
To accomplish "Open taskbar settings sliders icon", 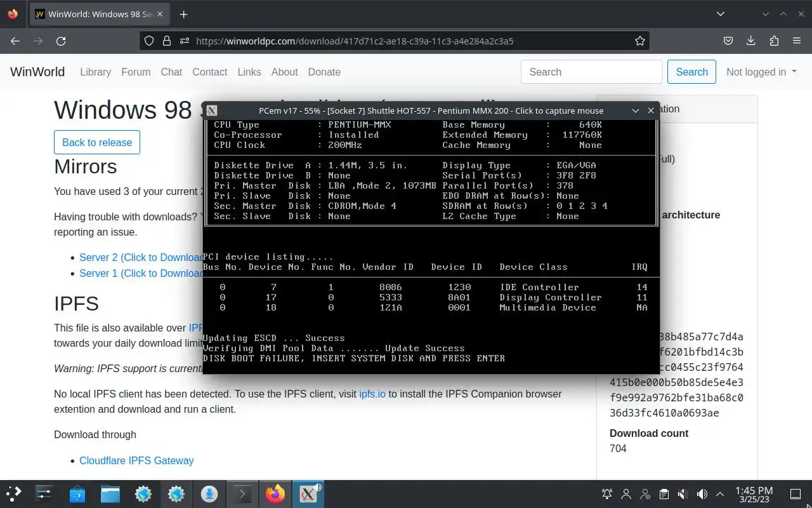I will (44, 493).
